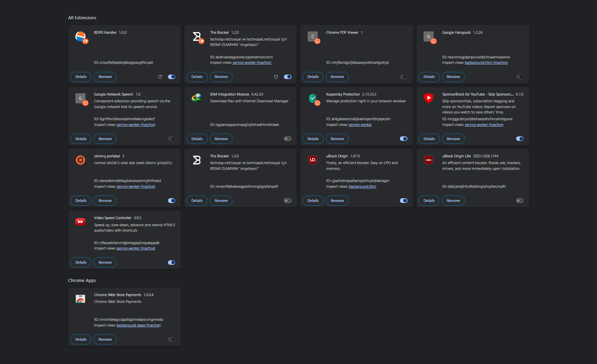Click the 'Chrome Apps' heading
The width and height of the screenshot is (597, 364).
pos(82,281)
